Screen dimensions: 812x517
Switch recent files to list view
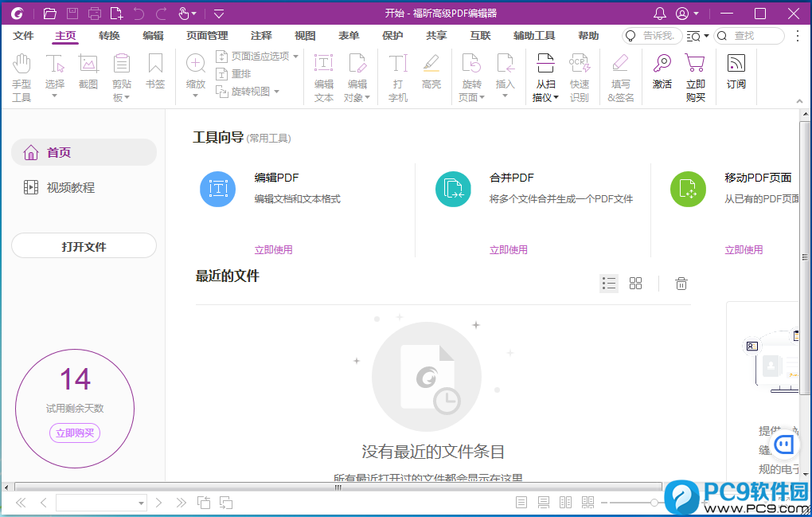pyautogui.click(x=609, y=284)
